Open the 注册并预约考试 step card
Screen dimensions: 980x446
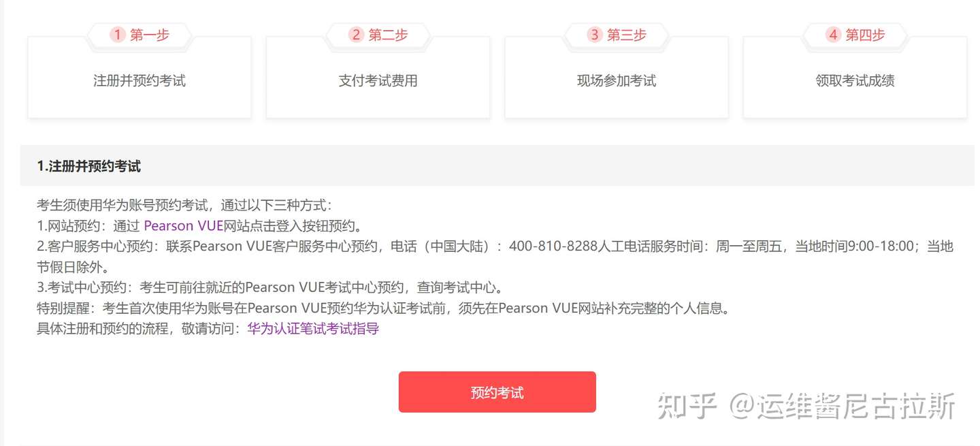140,78
